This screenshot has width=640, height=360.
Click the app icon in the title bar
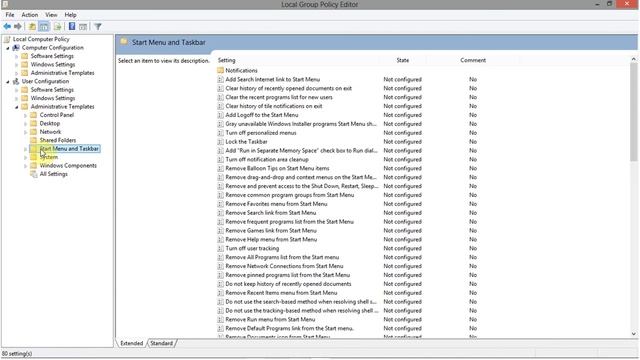coord(5,4)
